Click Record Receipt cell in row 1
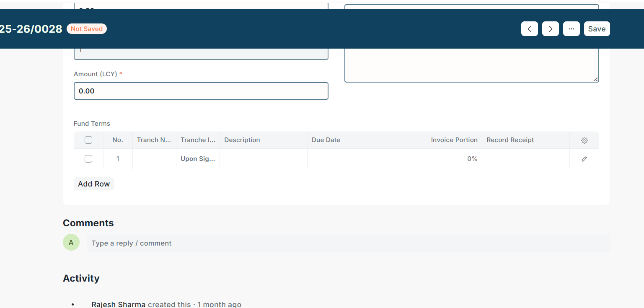This screenshot has width=644, height=308. [x=525, y=159]
